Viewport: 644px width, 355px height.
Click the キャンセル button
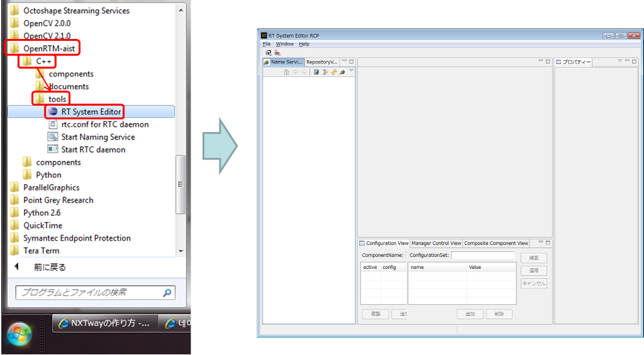point(533,283)
